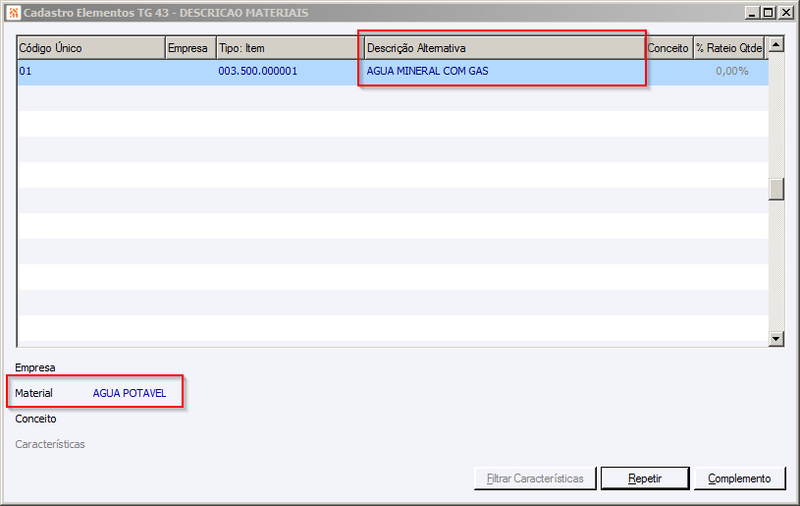Click the % Rateio Qtde column header

coord(729,48)
